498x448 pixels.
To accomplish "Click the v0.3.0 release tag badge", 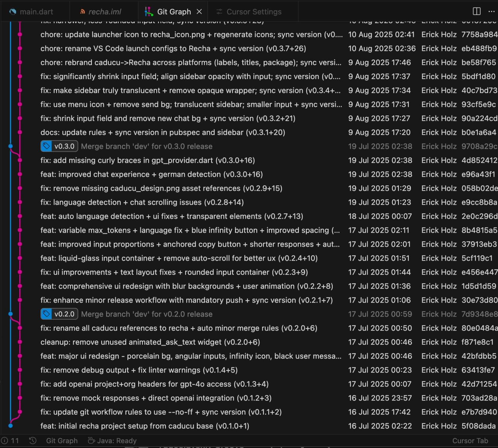I will (x=59, y=146).
